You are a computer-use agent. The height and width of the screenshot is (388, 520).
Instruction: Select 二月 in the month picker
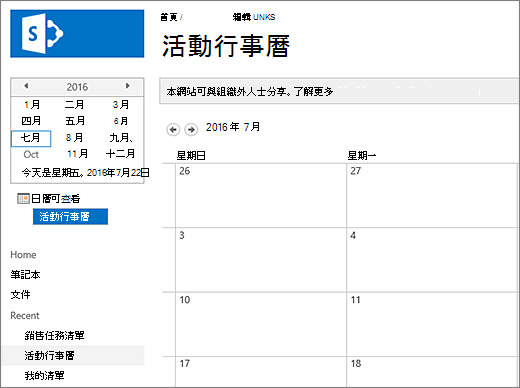pyautogui.click(x=74, y=105)
